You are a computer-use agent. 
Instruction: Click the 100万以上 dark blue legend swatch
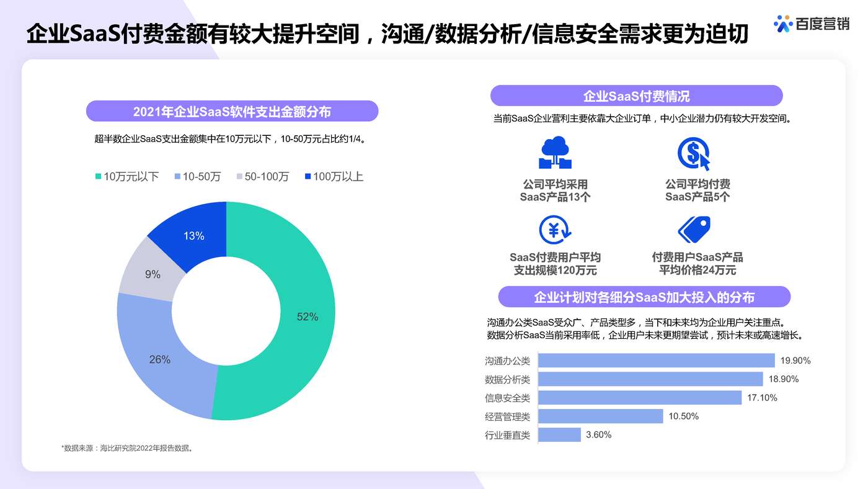tap(308, 177)
